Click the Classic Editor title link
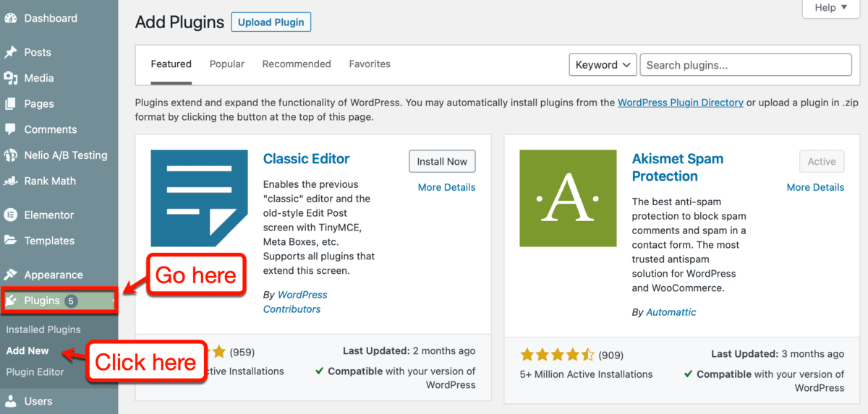Viewport: 868px width, 414px height. pos(306,159)
